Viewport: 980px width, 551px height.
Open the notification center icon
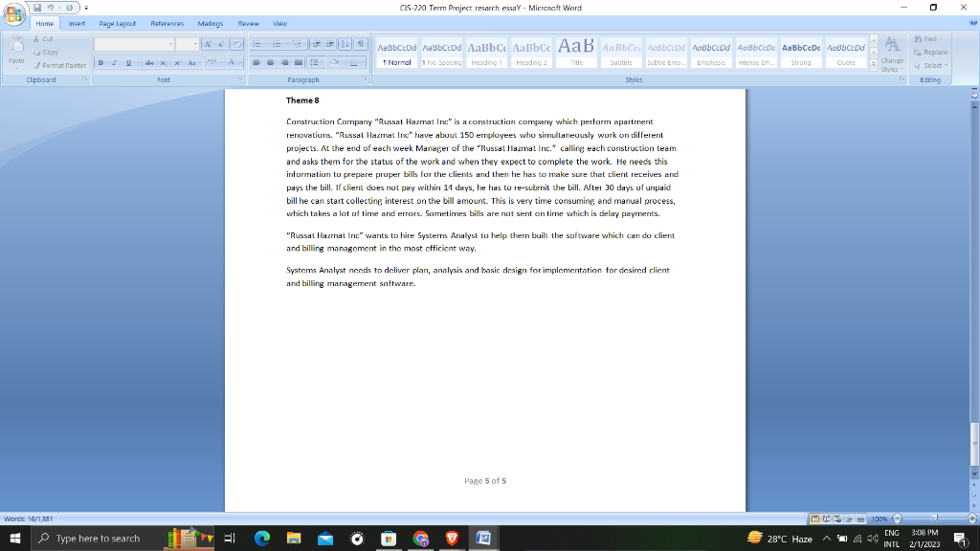coord(961,538)
